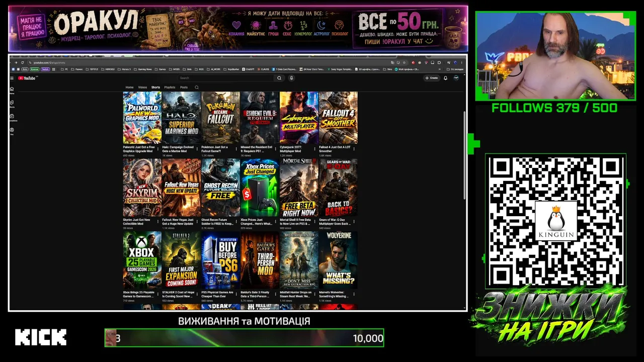This screenshot has height=362, width=644.
Task: Open the Xbox Prices Just Changed thumbnail
Action: [x=260, y=188]
